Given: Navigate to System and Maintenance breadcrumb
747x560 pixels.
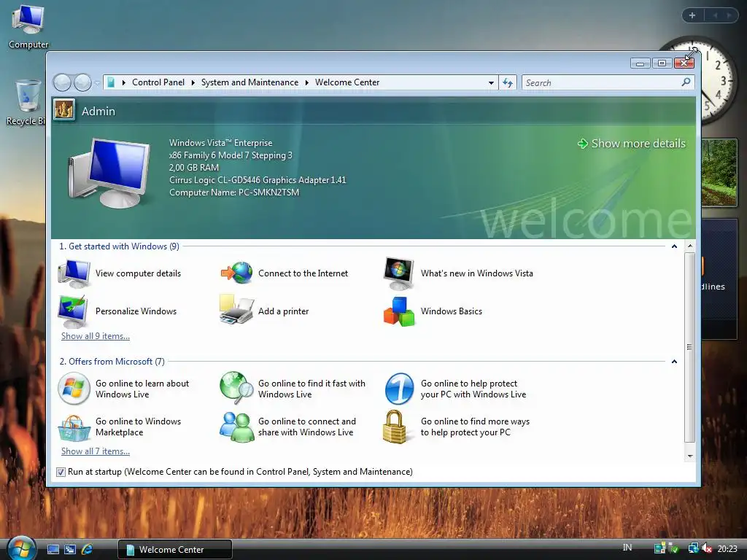Looking at the screenshot, I should [x=249, y=82].
